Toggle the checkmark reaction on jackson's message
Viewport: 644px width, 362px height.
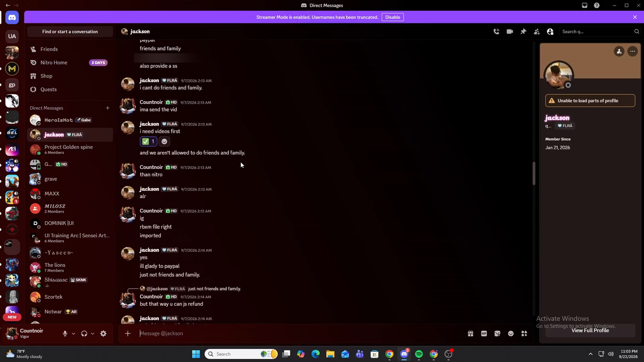click(148, 141)
